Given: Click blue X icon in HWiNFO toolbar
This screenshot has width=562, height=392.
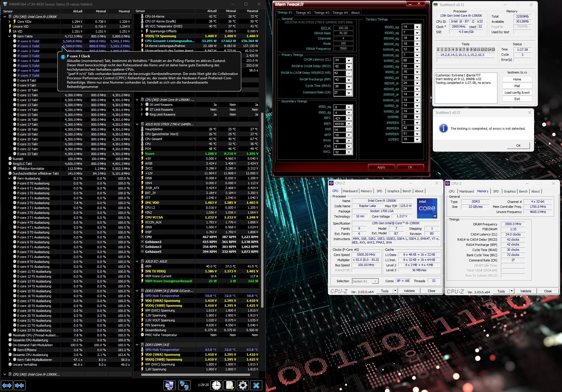Looking at the screenshot, I should 256,385.
